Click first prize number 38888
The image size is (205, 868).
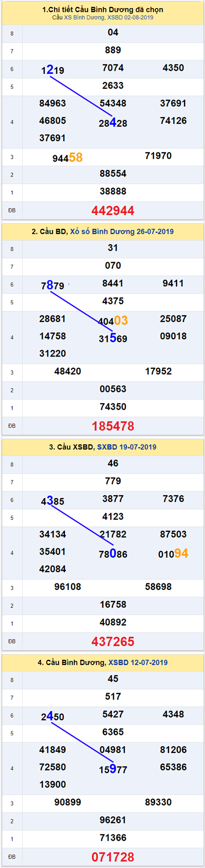[x=113, y=191]
